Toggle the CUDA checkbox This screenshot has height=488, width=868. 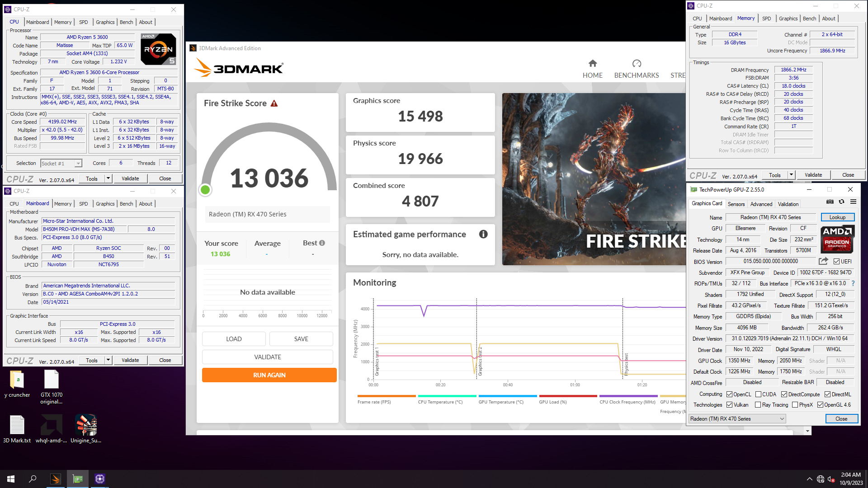tap(758, 394)
